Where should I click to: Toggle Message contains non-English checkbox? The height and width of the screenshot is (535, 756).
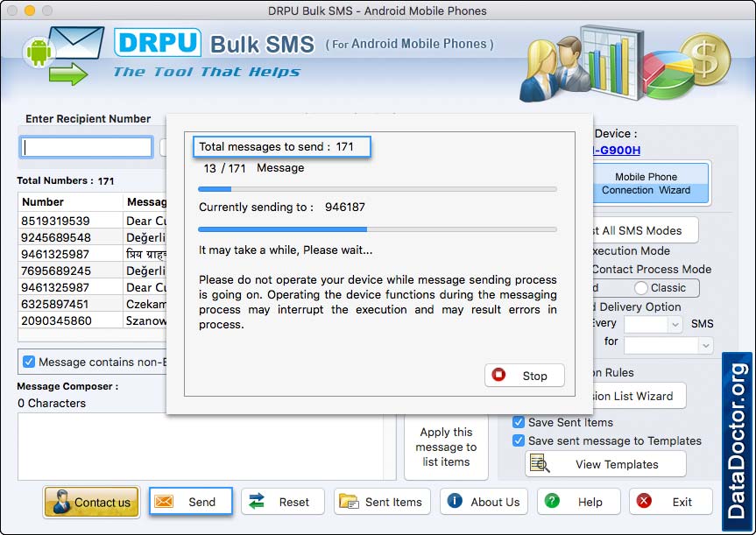click(29, 362)
